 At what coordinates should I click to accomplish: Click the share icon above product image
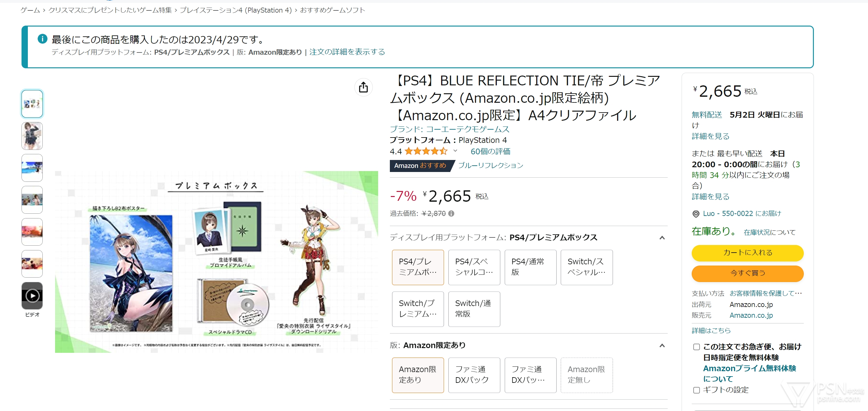click(363, 88)
